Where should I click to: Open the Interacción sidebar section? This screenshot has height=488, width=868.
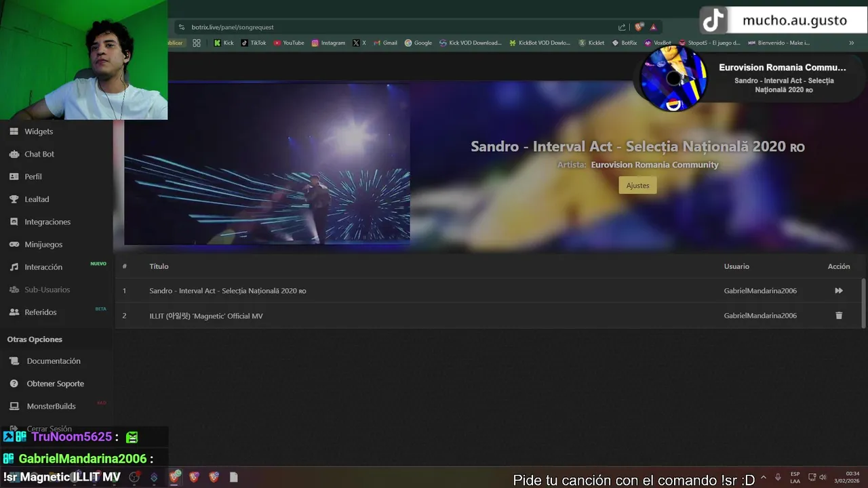(43, 267)
